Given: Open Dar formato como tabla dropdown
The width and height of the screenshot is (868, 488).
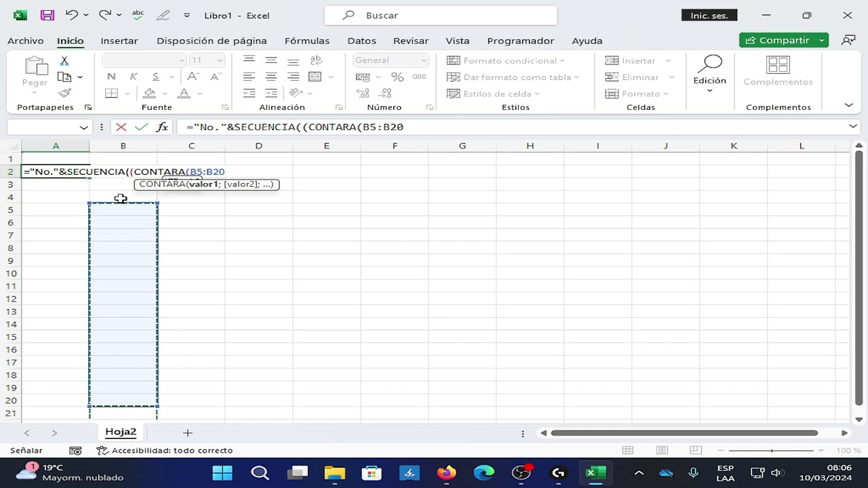Looking at the screenshot, I should click(x=513, y=77).
